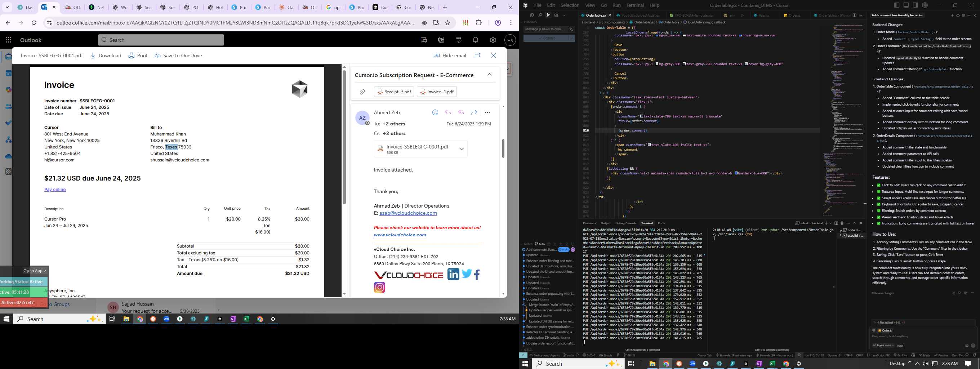Click the Commit button in source control

[546, 38]
